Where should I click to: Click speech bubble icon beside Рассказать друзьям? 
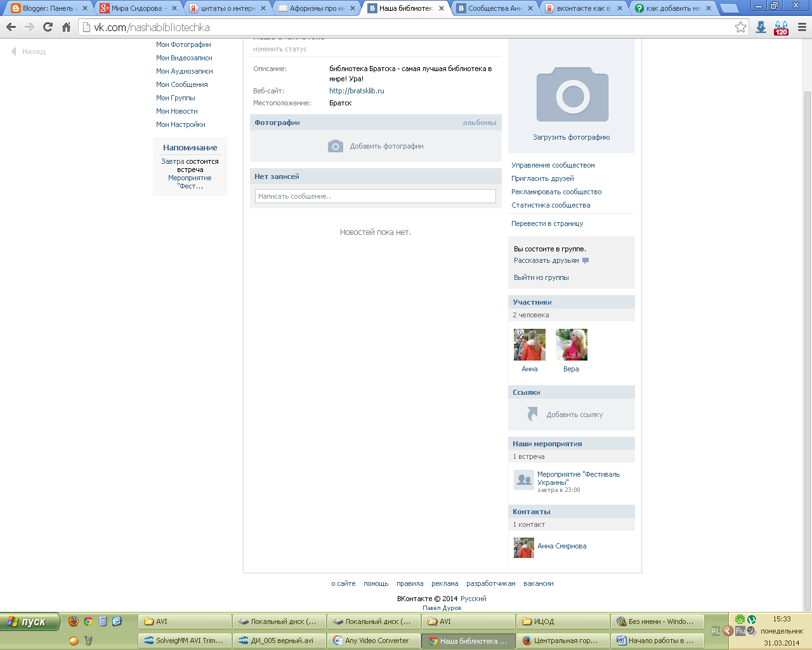(x=586, y=260)
